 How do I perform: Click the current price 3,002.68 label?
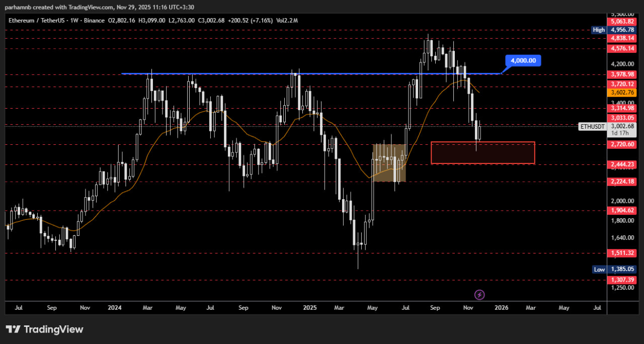tap(622, 126)
